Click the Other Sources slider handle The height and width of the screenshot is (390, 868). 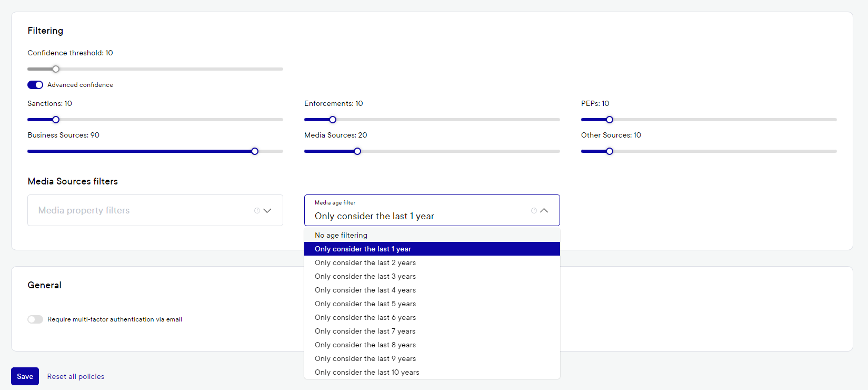(x=610, y=151)
